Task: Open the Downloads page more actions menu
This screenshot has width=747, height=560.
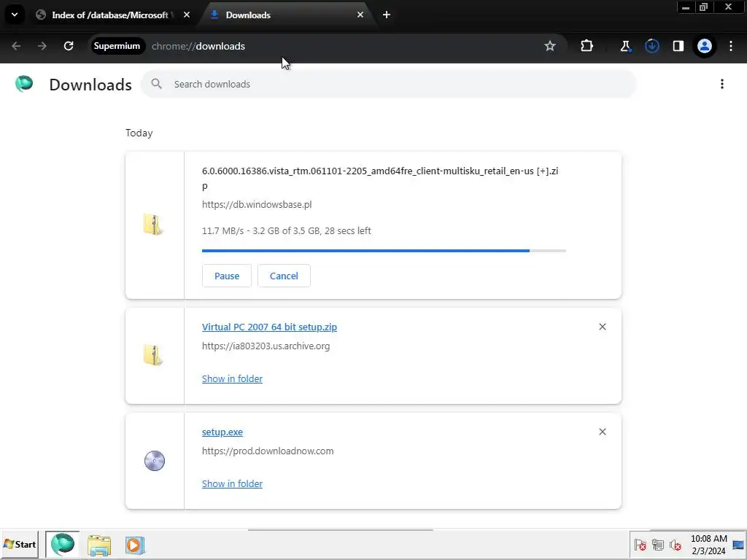Action: click(x=721, y=85)
